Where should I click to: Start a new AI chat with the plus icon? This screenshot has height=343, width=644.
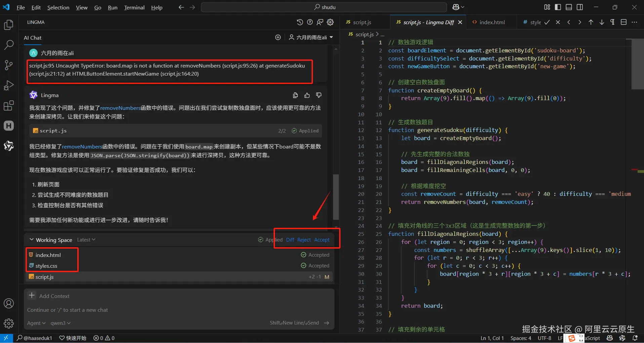278,37
